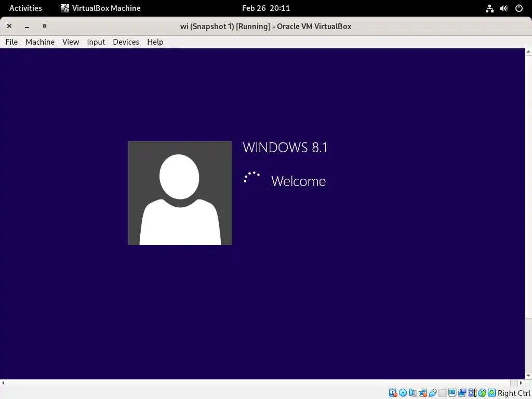Click the horizontal scrollbar left arrow
This screenshot has width=532, height=399.
[3, 383]
